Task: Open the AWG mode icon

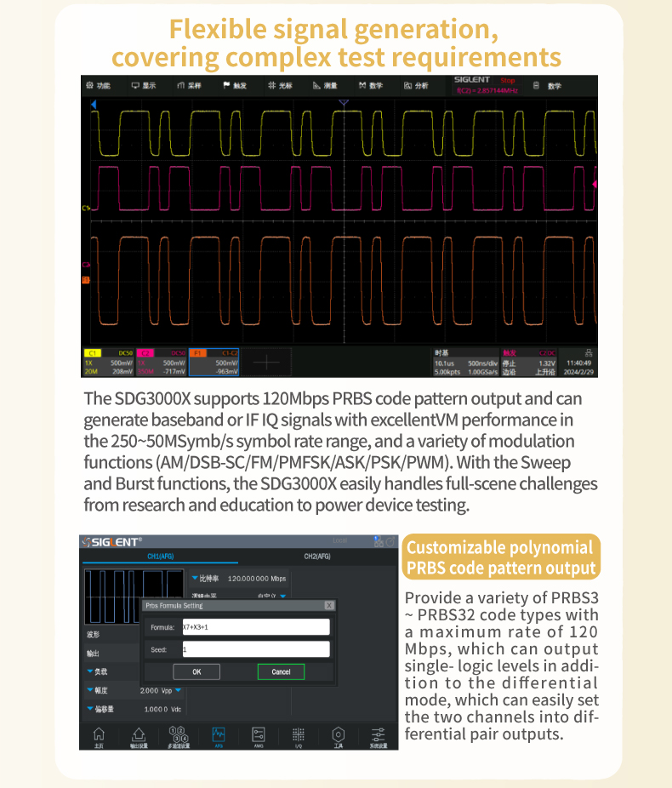Action: pos(259,735)
